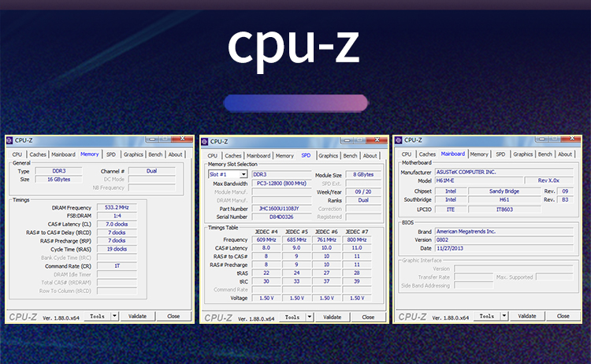The width and height of the screenshot is (591, 364).
Task: Open the Graphics tab in the Memory window
Action: pyautogui.click(x=133, y=154)
